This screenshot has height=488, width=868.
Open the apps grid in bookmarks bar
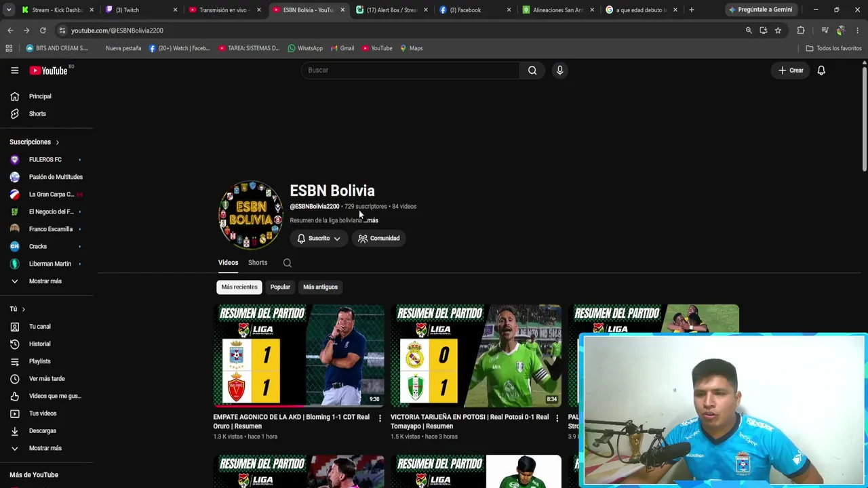click(x=9, y=48)
